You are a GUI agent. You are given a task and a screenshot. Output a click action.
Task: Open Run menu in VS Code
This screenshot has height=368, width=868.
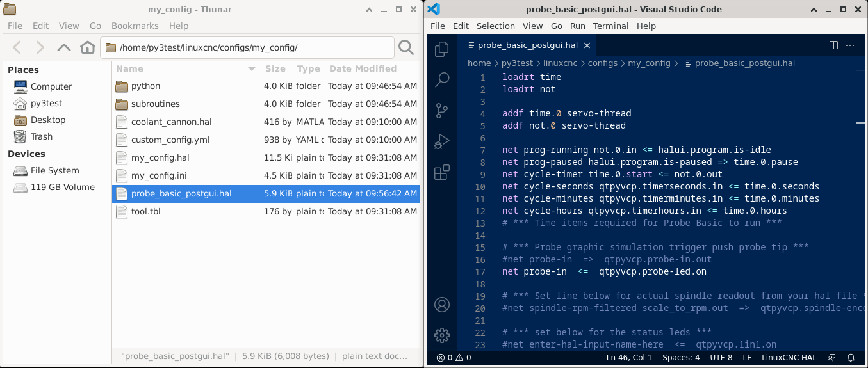pos(577,26)
